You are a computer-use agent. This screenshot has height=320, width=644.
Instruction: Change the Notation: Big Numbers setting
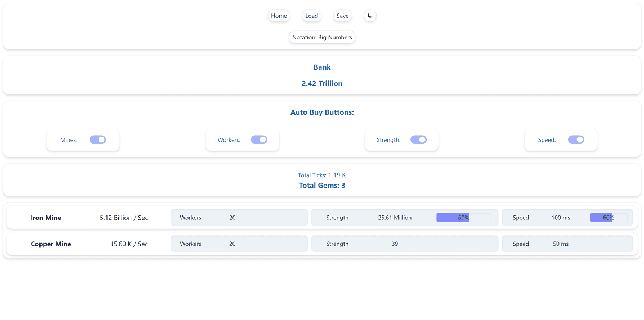(322, 37)
